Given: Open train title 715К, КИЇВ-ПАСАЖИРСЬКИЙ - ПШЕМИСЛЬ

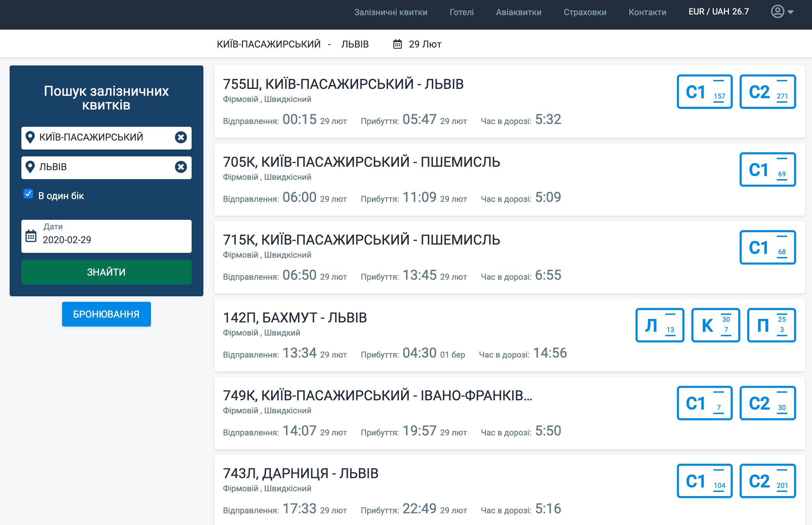Looking at the screenshot, I should (362, 240).
